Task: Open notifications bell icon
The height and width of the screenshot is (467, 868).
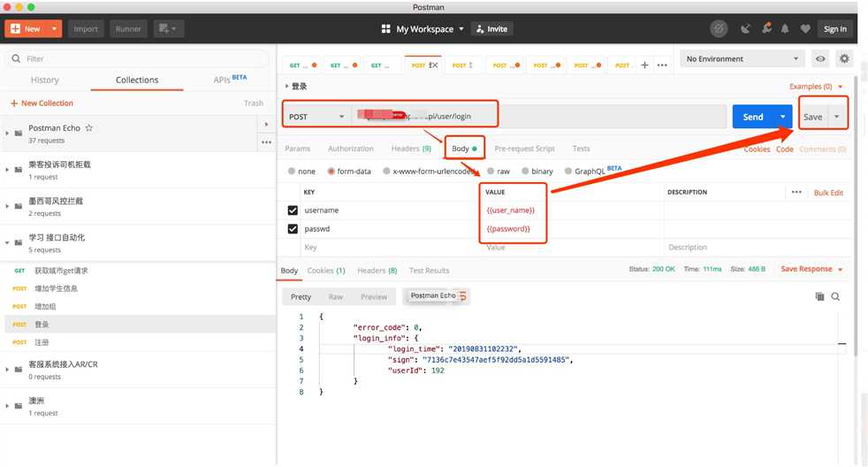Action: pyautogui.click(x=785, y=29)
